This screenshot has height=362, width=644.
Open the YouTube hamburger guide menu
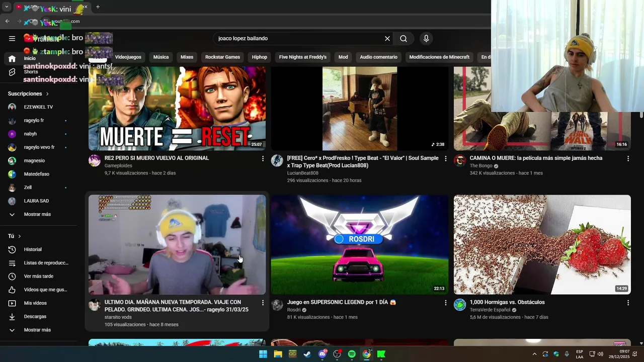tap(12, 39)
